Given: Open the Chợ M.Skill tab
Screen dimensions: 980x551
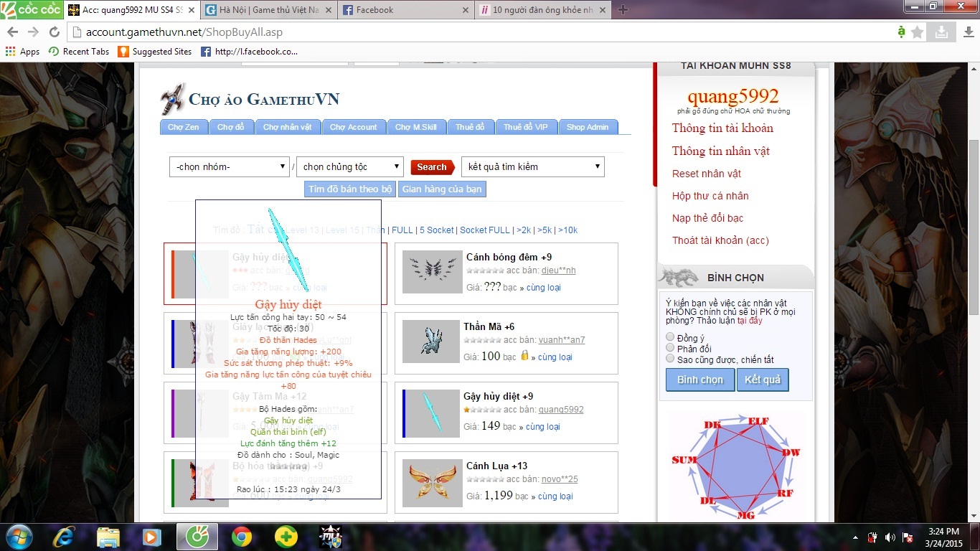Looking at the screenshot, I should 416,127.
